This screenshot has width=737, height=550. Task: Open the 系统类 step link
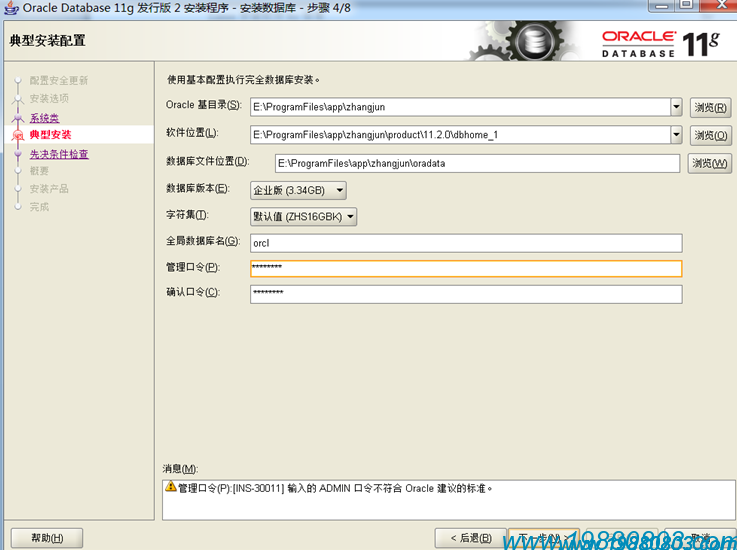tap(45, 118)
